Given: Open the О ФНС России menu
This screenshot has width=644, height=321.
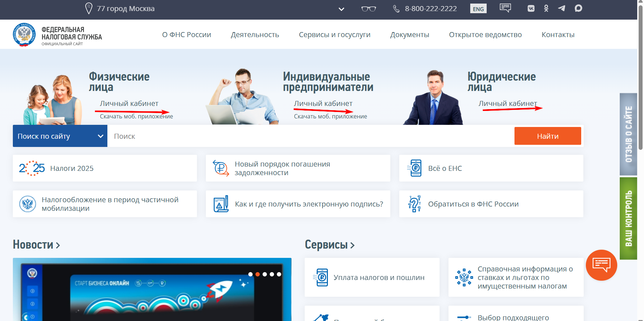Looking at the screenshot, I should coord(187,35).
